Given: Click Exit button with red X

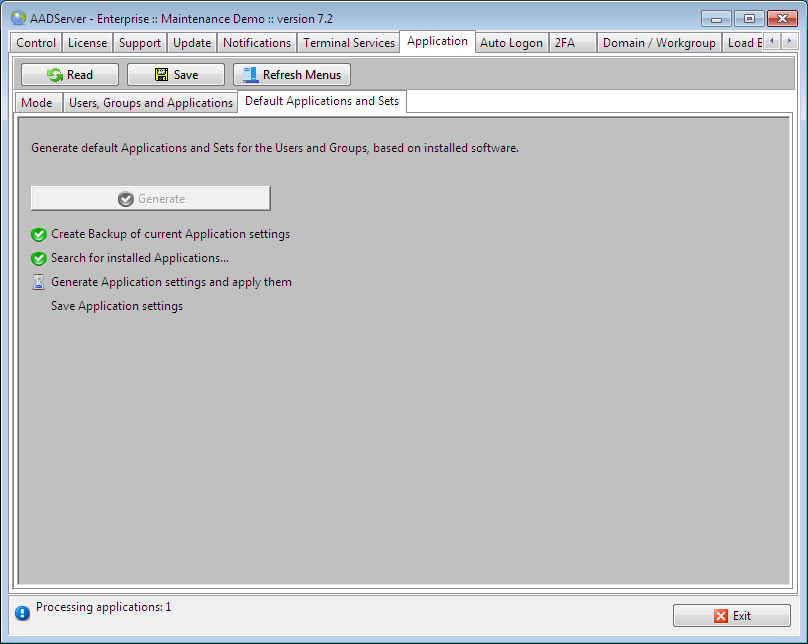Looking at the screenshot, I should click(731, 616).
